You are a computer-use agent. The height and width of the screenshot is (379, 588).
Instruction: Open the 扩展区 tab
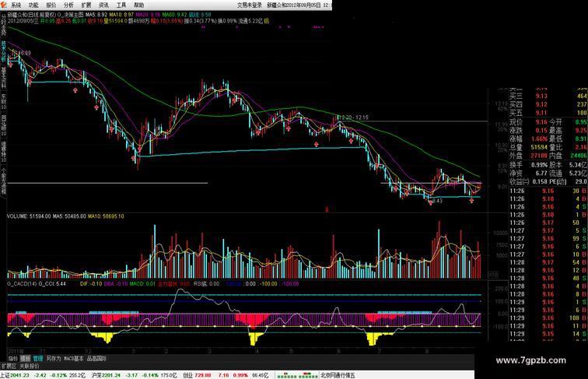(x=9, y=366)
